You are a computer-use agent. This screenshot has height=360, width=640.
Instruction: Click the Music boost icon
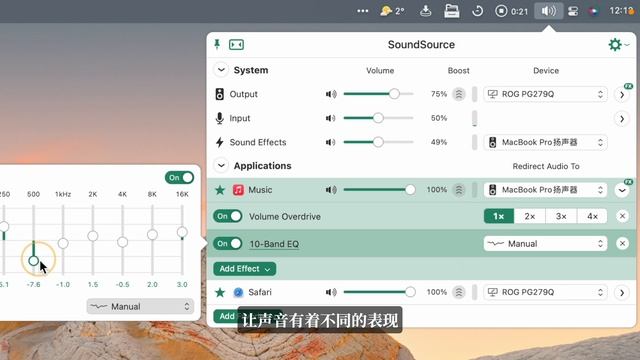click(459, 190)
